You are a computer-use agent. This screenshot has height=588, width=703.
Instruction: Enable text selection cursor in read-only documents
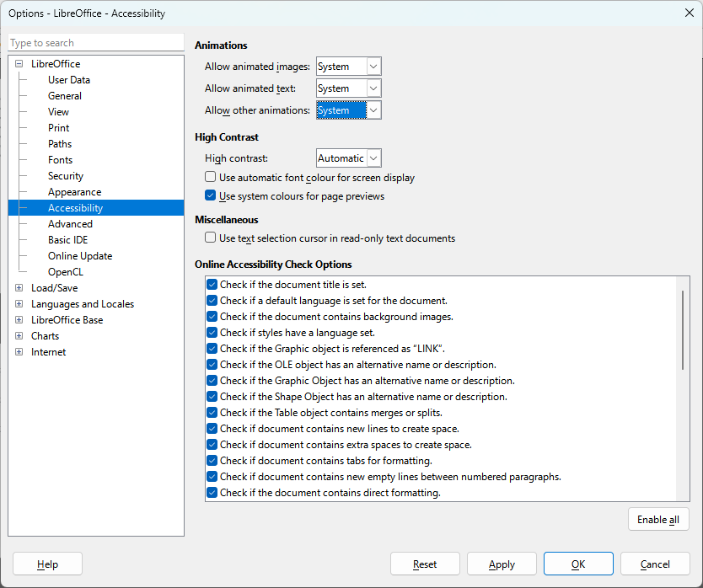[210, 238]
